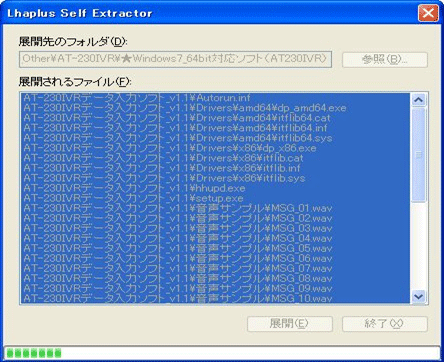
Task: Select the MSG_06.wav file row
Action: pyautogui.click(x=215, y=258)
